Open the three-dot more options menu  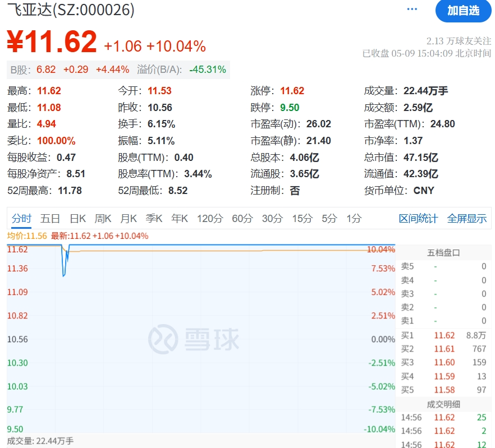pos(412,9)
